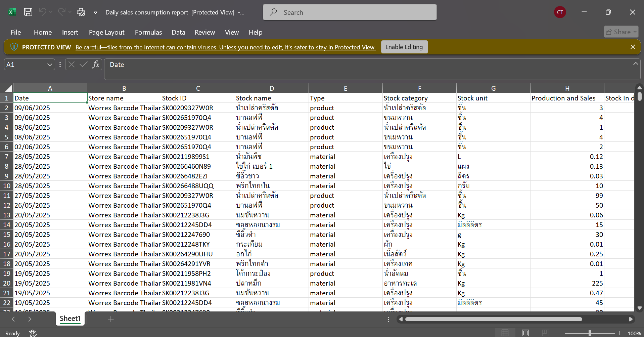Click the horizontal scrollbar left arrow

coord(401,319)
